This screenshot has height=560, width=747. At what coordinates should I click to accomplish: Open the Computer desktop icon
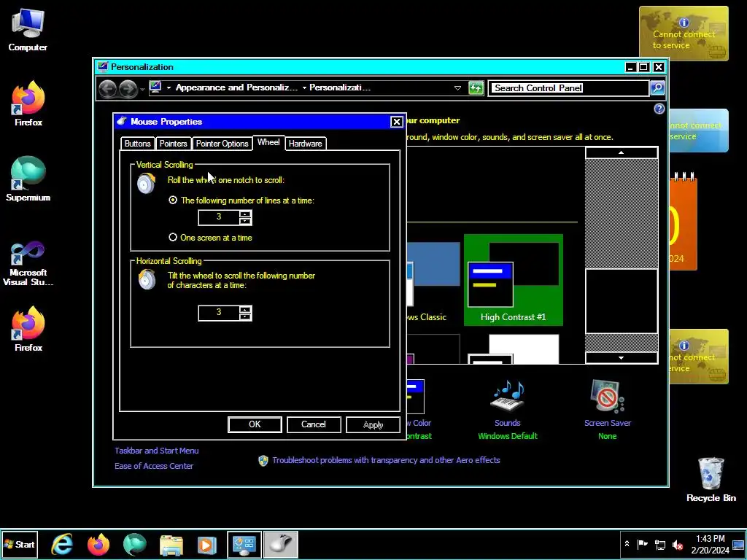tap(28, 30)
